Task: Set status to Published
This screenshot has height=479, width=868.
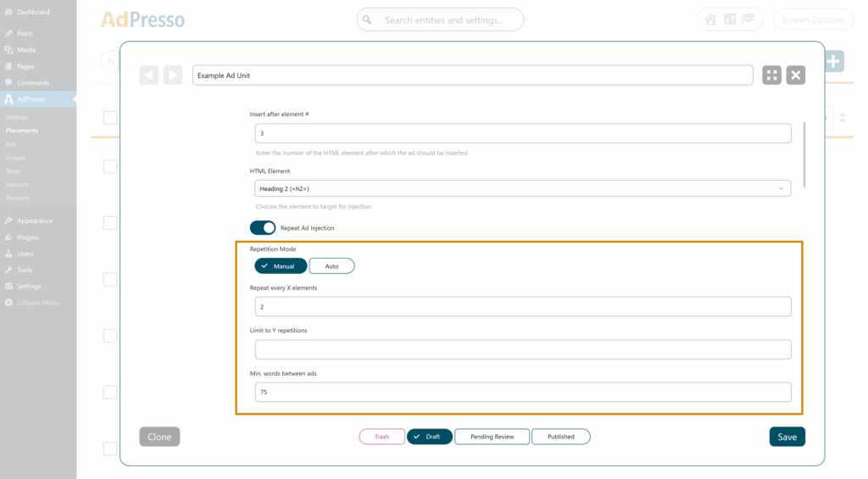Action: pyautogui.click(x=560, y=437)
